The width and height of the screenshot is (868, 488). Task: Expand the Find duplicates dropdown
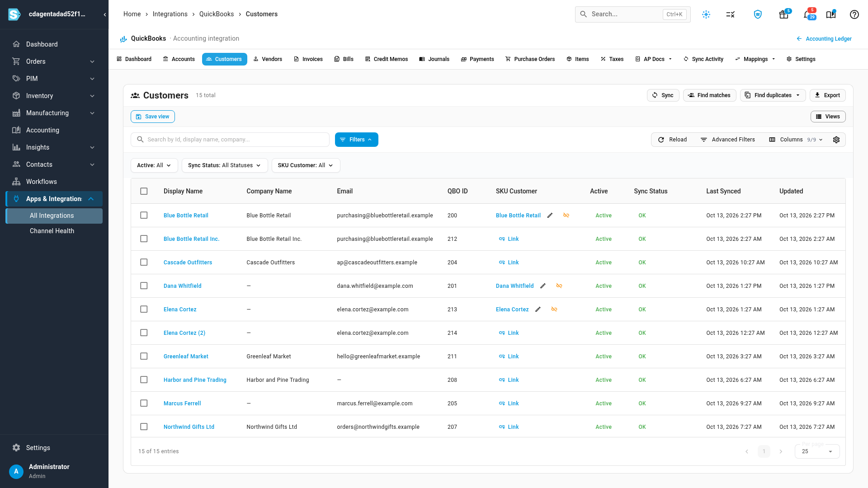773,95
